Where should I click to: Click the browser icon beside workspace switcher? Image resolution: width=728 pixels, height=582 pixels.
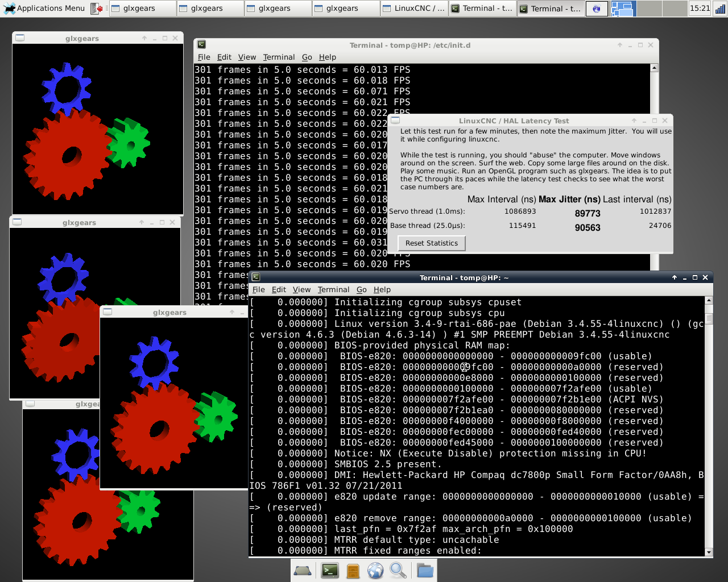click(x=596, y=9)
